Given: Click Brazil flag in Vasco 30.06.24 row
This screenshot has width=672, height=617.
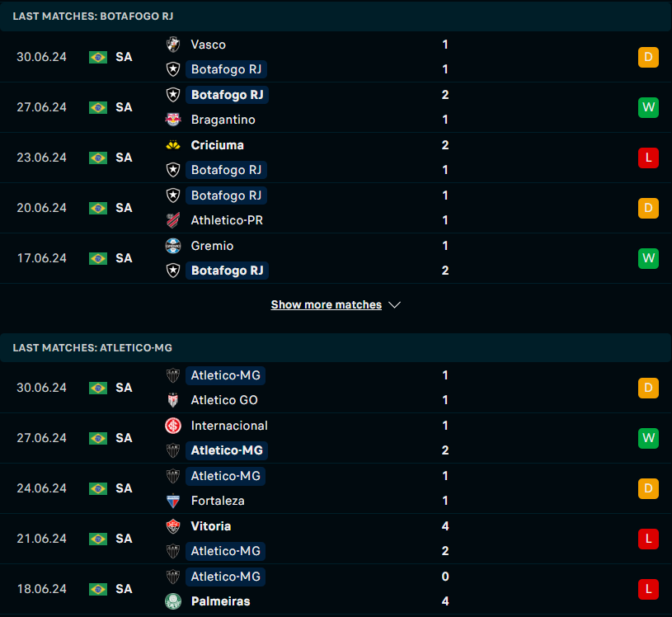Looking at the screenshot, I should point(98,57).
